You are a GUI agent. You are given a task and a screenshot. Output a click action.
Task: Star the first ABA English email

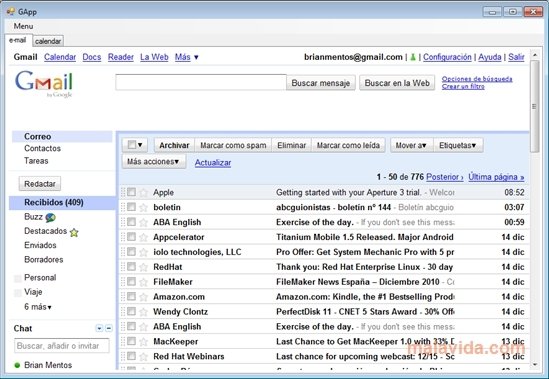point(143,222)
